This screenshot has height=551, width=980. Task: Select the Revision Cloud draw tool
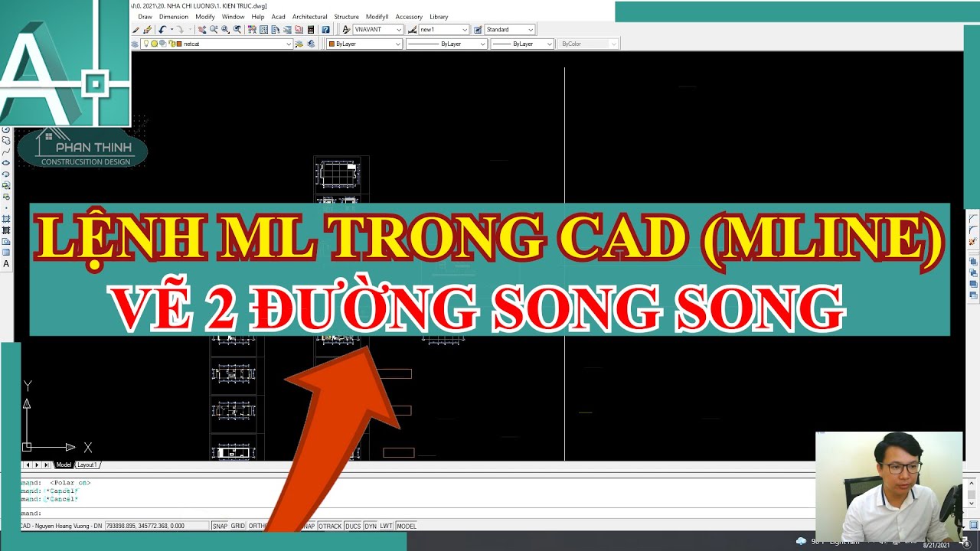pos(6,141)
